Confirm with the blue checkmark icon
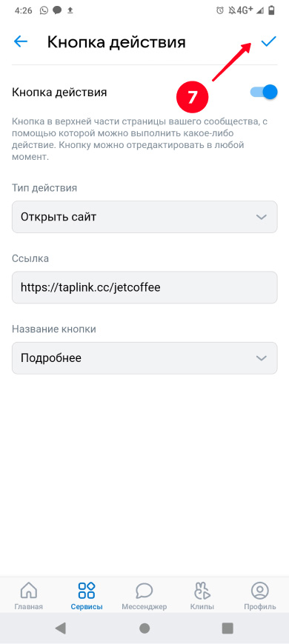 tap(268, 41)
